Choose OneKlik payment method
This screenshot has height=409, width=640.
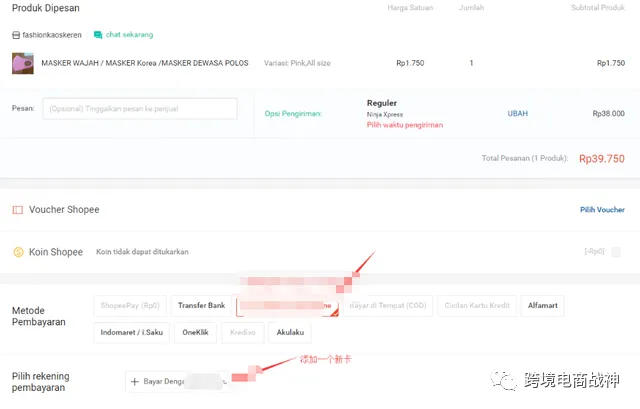(x=196, y=333)
